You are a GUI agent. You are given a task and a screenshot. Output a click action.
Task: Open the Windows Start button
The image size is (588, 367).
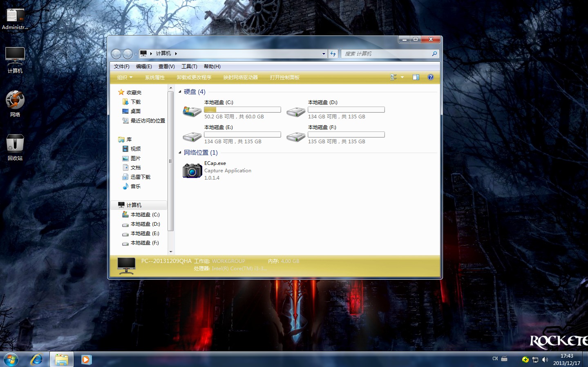[x=11, y=360]
